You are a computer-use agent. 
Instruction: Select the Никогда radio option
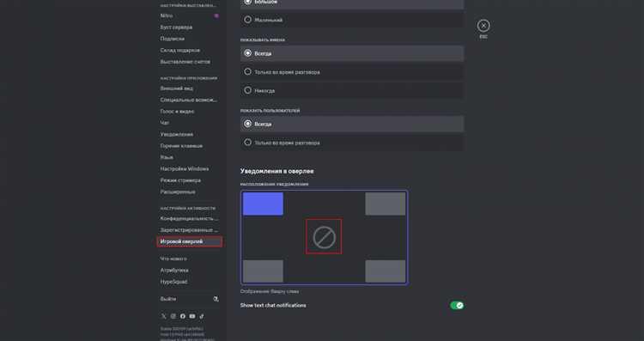coord(352,90)
